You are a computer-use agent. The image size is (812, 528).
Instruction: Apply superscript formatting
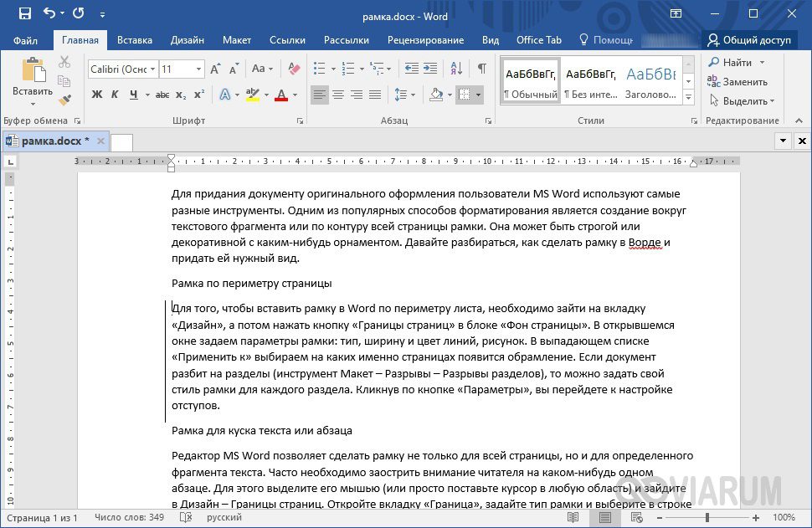[x=199, y=95]
